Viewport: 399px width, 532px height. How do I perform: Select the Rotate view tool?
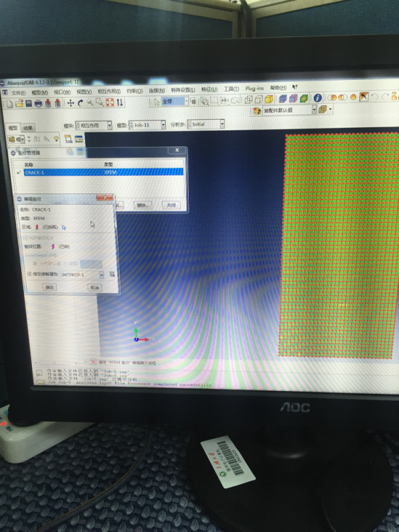click(80, 103)
